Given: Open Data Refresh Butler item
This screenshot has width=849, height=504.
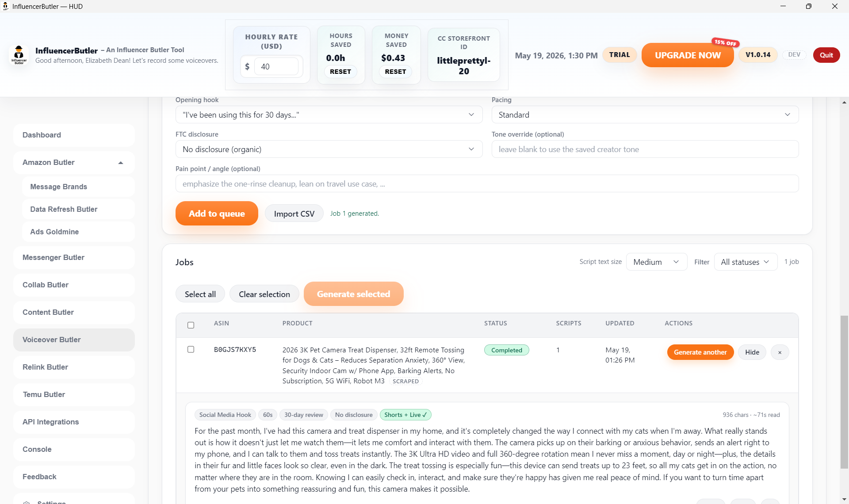Looking at the screenshot, I should [78, 209].
